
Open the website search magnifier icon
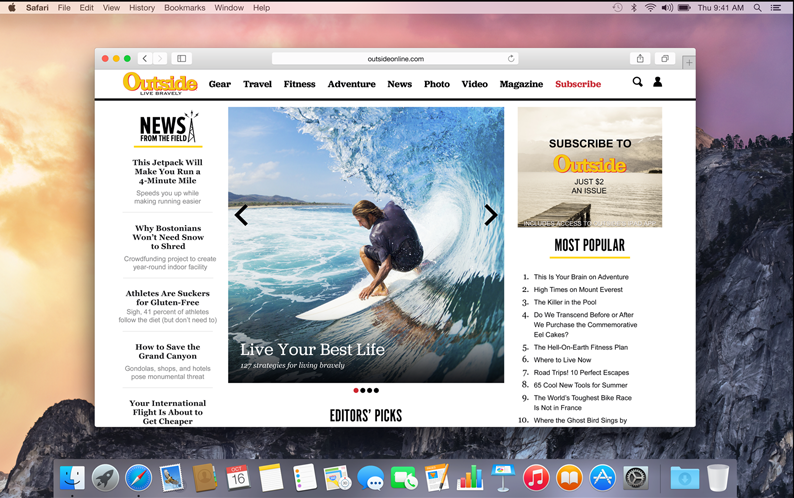(x=637, y=83)
